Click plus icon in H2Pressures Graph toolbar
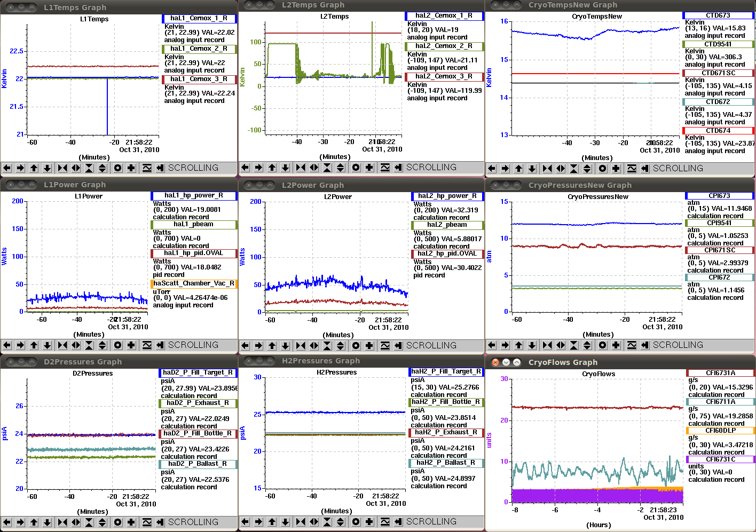 369,522
